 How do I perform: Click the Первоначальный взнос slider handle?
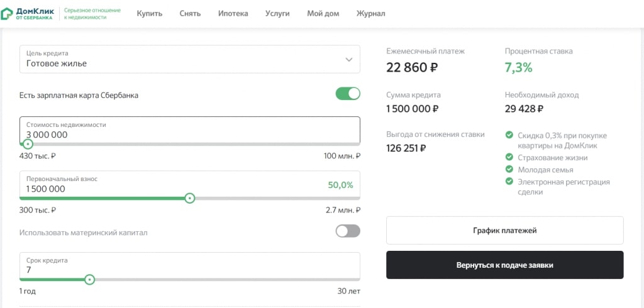click(x=190, y=198)
